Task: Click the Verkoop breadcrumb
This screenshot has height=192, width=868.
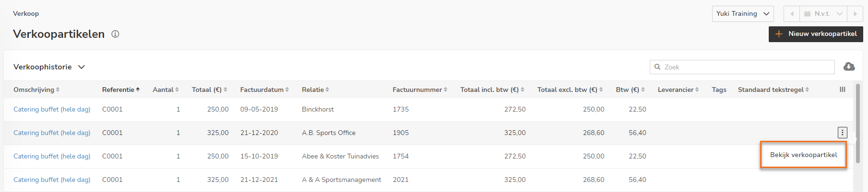Action: click(26, 13)
